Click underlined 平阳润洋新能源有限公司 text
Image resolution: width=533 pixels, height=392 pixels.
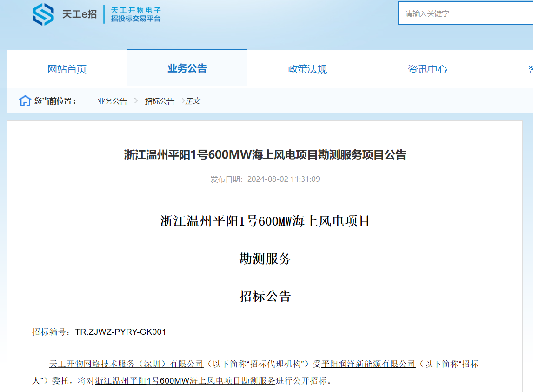click(368, 364)
